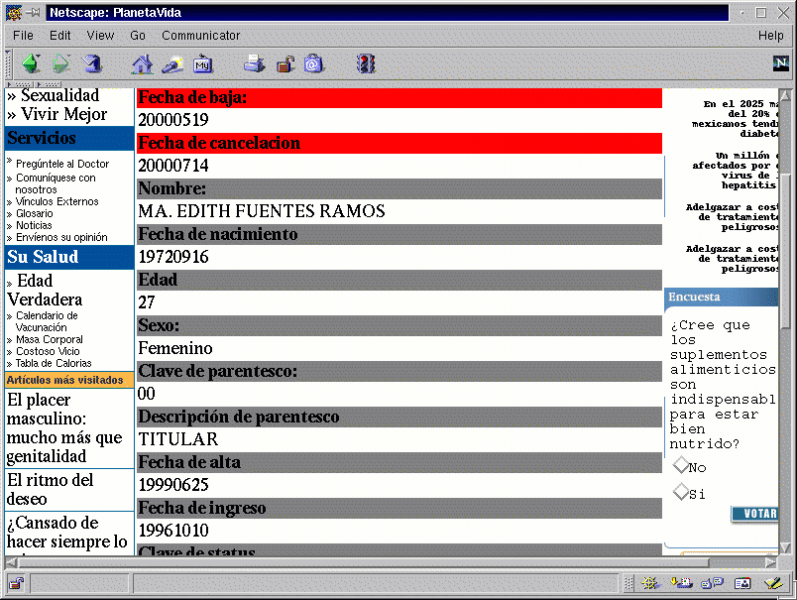Image resolution: width=797 pixels, height=600 pixels.
Task: Click the Reload page toolbar icon
Action: [92, 64]
